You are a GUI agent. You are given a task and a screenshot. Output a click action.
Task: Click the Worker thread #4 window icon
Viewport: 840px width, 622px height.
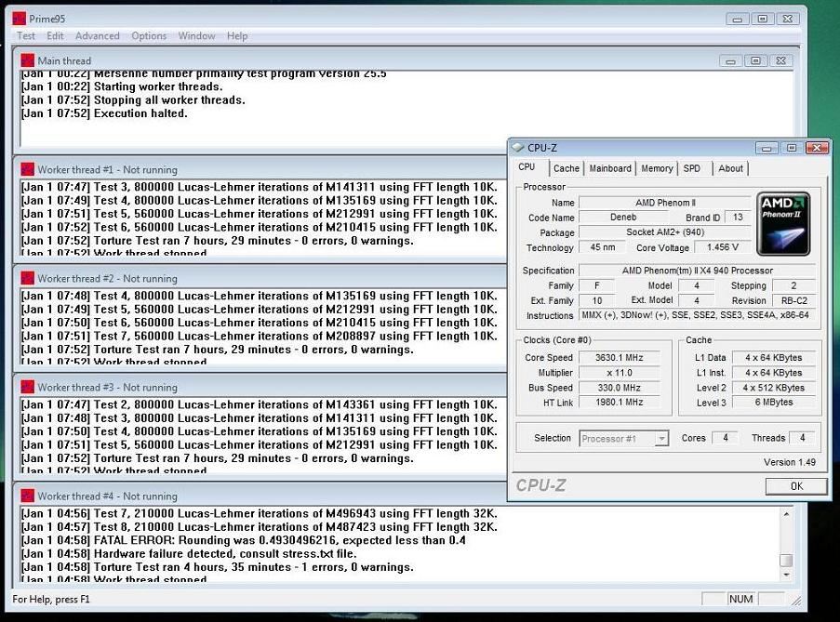[x=27, y=496]
